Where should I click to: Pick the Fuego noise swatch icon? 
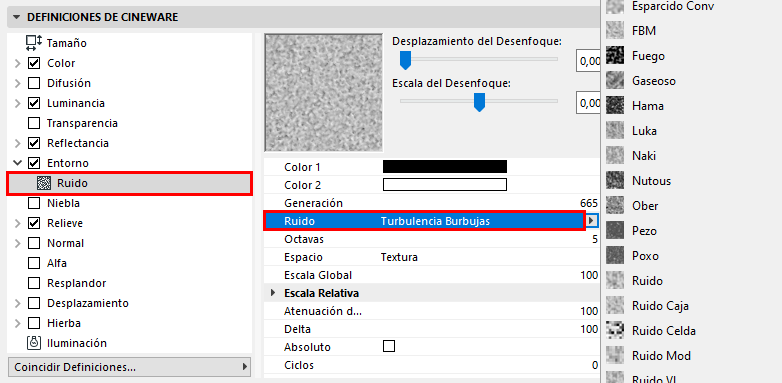[x=615, y=55]
